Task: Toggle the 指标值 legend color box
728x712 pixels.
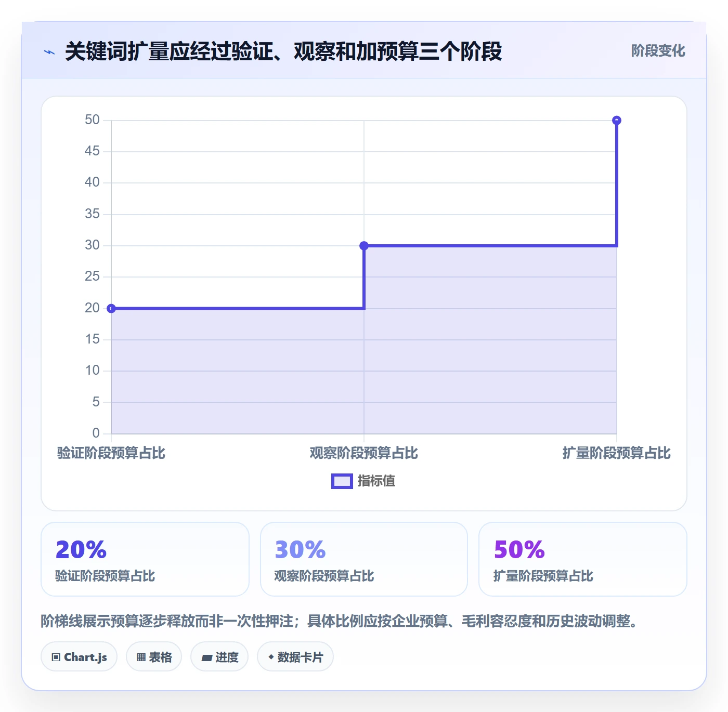Action: [342, 481]
